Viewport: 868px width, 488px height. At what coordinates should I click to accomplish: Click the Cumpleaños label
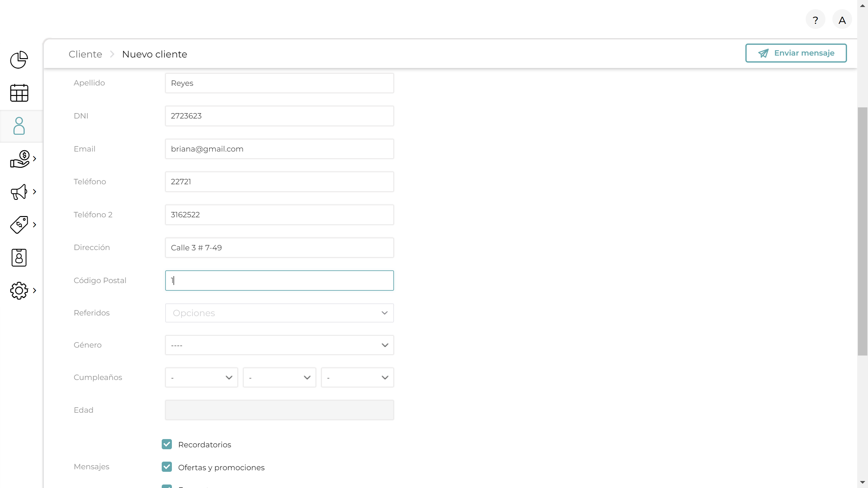coord(98,377)
